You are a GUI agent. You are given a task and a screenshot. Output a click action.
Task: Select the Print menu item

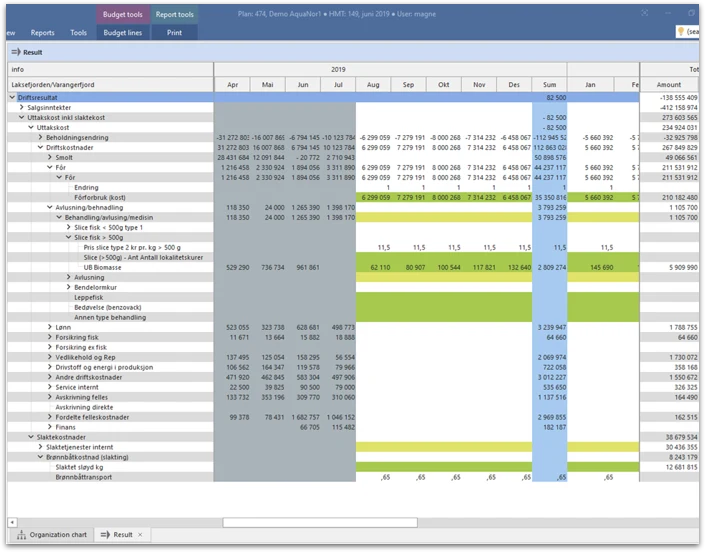(x=174, y=33)
